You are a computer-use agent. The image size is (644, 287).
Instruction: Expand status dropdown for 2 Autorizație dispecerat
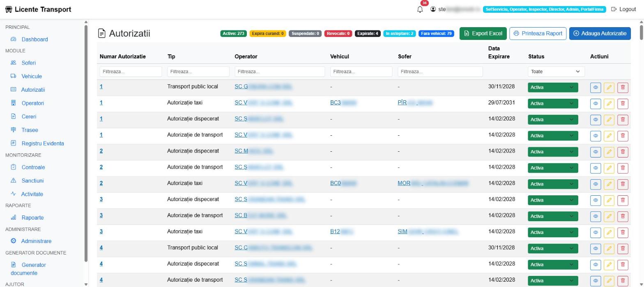tap(553, 152)
